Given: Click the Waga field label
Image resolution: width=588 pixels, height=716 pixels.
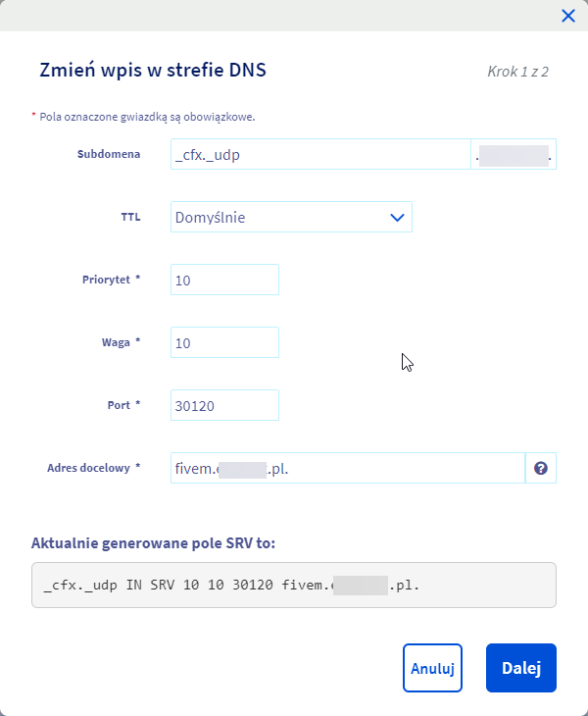Looking at the screenshot, I should click(x=122, y=341).
